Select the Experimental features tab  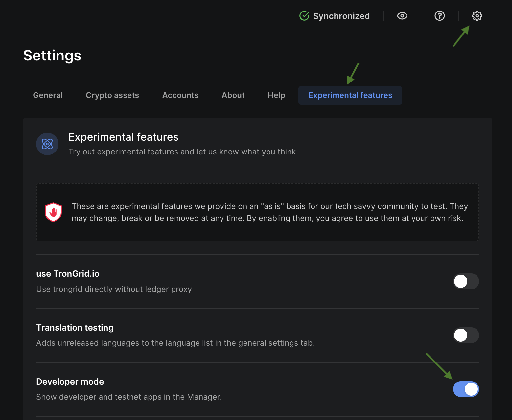(x=350, y=95)
